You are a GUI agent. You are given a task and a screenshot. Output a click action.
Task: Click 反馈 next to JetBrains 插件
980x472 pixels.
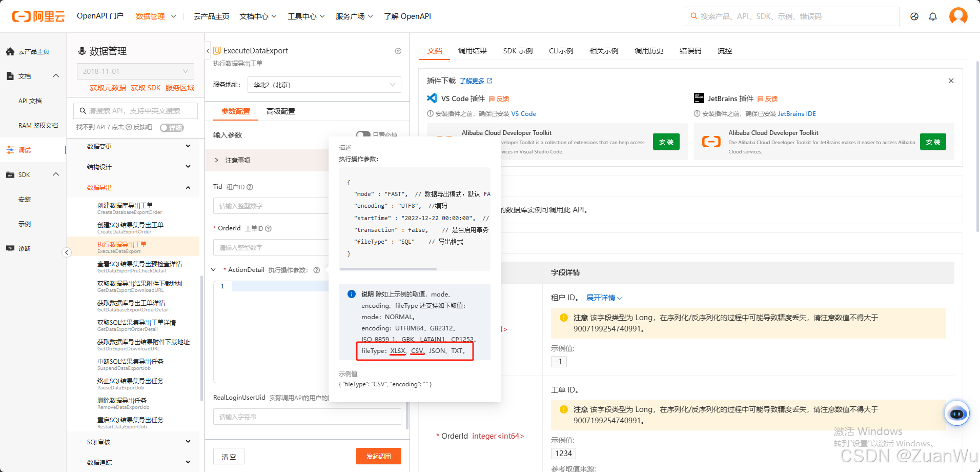tap(768, 99)
